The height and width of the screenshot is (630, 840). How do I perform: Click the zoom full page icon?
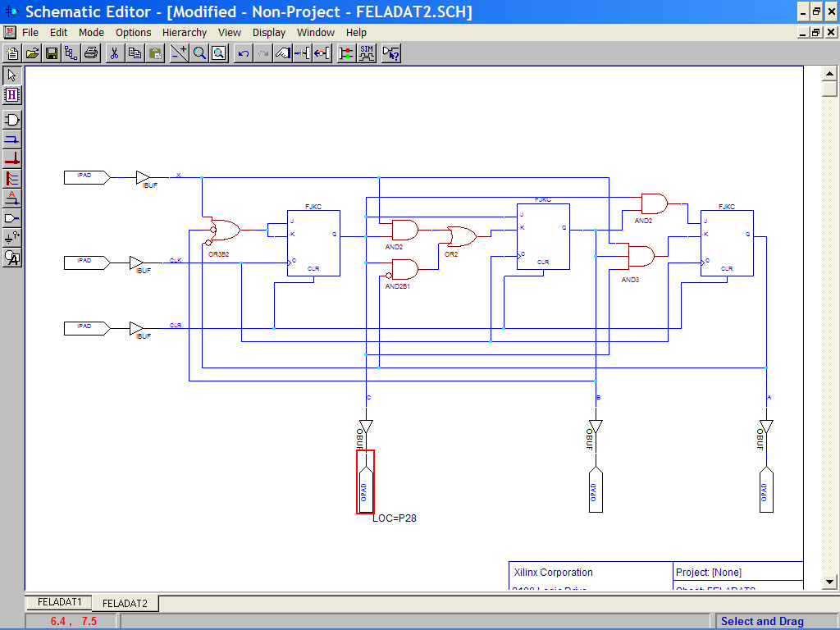(x=219, y=53)
